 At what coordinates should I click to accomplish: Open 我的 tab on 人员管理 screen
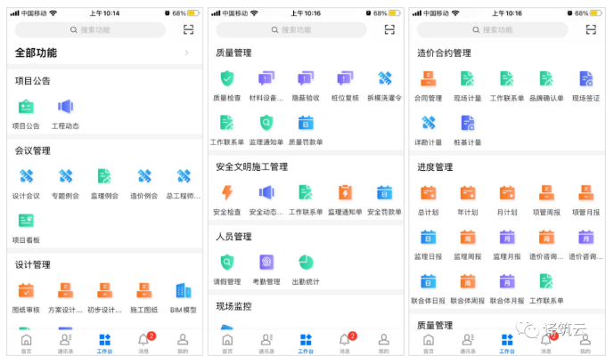click(x=384, y=344)
